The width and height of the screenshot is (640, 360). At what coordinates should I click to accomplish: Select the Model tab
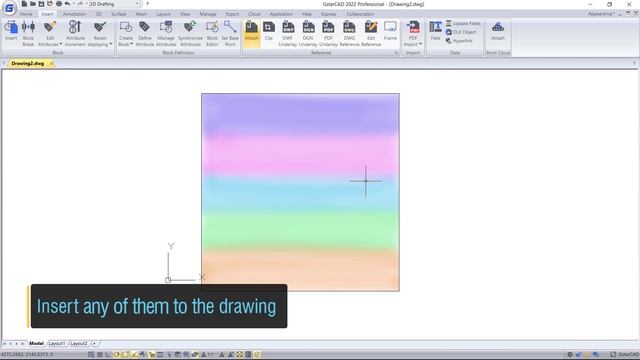(x=36, y=344)
